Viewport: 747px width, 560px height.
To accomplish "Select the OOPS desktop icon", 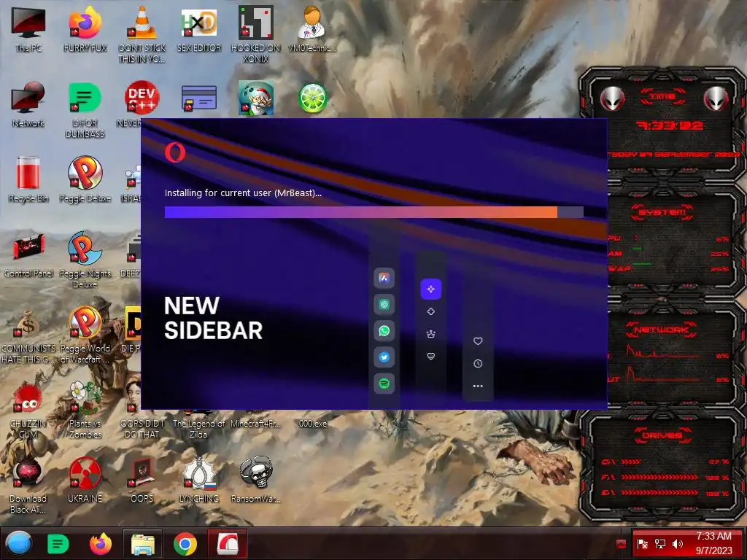I will [142, 473].
